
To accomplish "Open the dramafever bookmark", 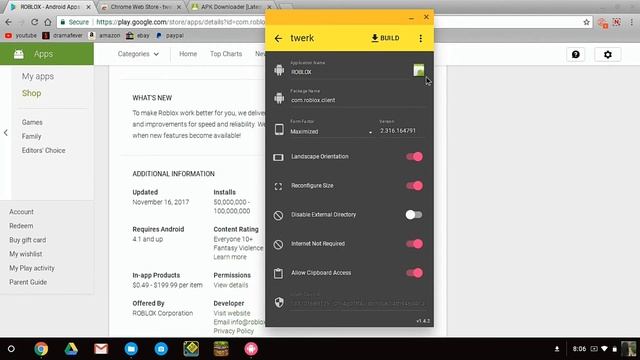I will click(62, 36).
